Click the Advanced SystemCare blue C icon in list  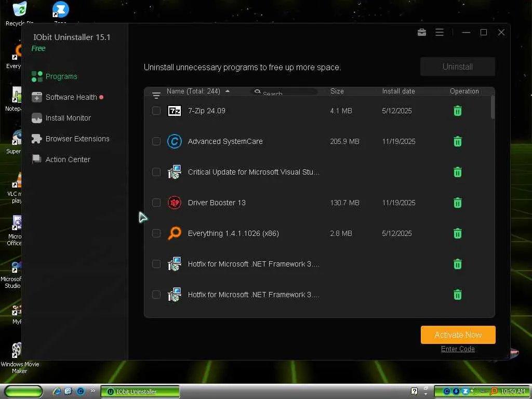tap(175, 141)
